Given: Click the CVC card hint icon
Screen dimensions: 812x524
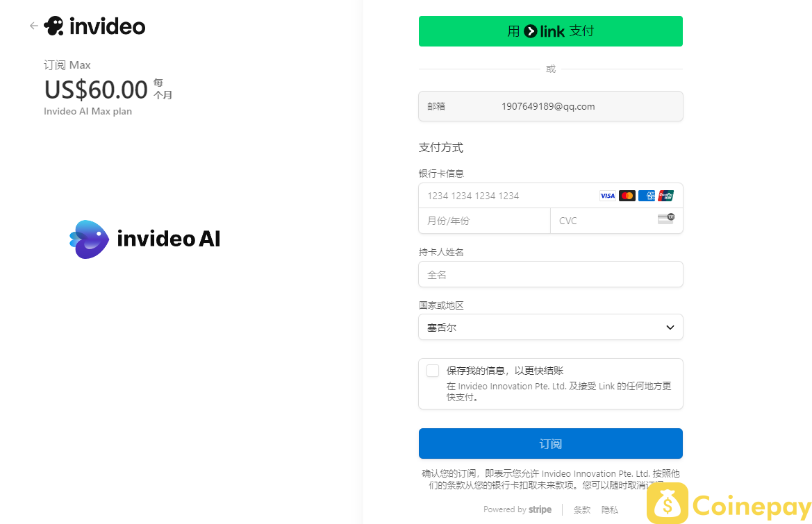Looking at the screenshot, I should click(666, 219).
